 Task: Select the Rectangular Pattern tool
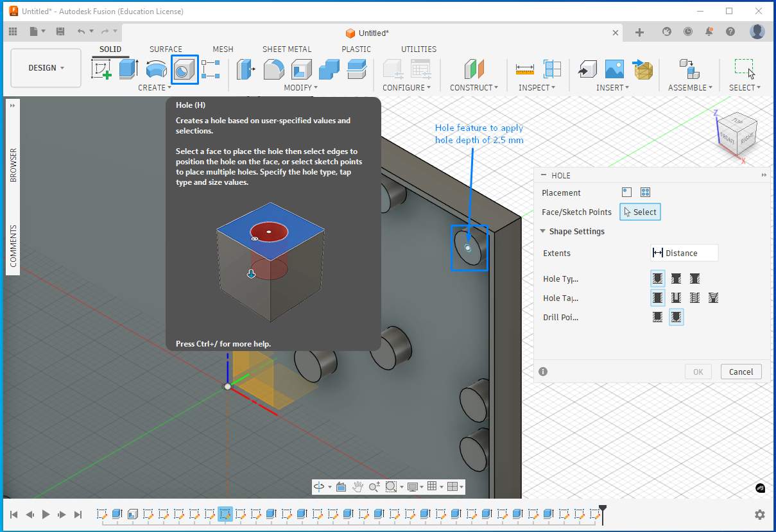211,69
